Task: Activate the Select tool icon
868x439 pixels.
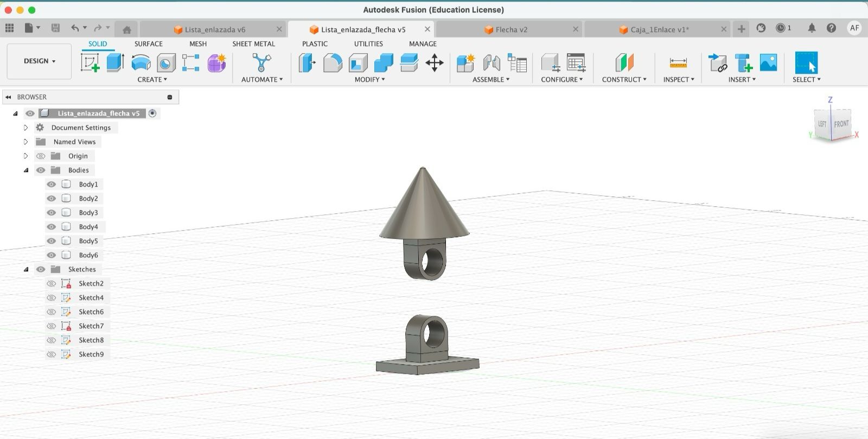Action: [806, 63]
